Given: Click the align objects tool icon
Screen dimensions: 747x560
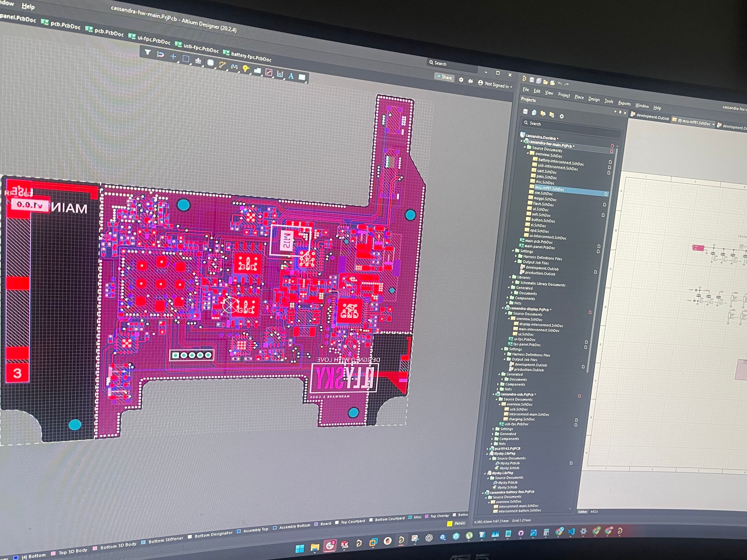Looking at the screenshot, I should (x=198, y=61).
